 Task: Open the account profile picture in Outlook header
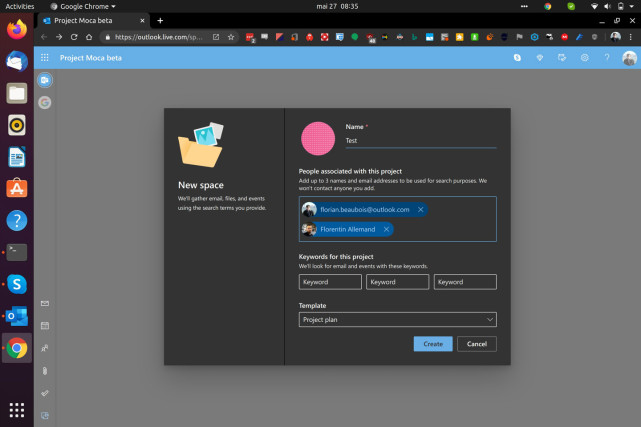coord(629,58)
